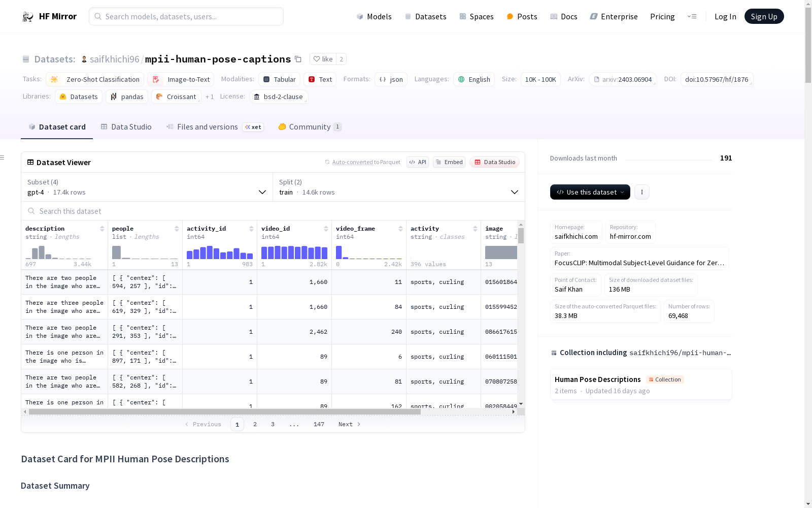Open the navigation more-options menu icon
The height and width of the screenshot is (508, 812).
coord(692,16)
